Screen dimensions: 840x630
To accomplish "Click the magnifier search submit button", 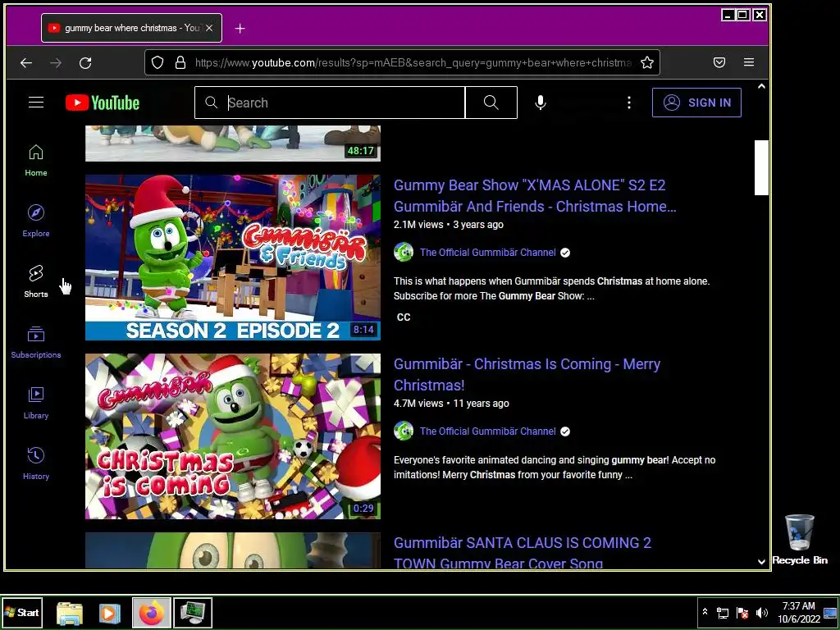I will 491,103.
